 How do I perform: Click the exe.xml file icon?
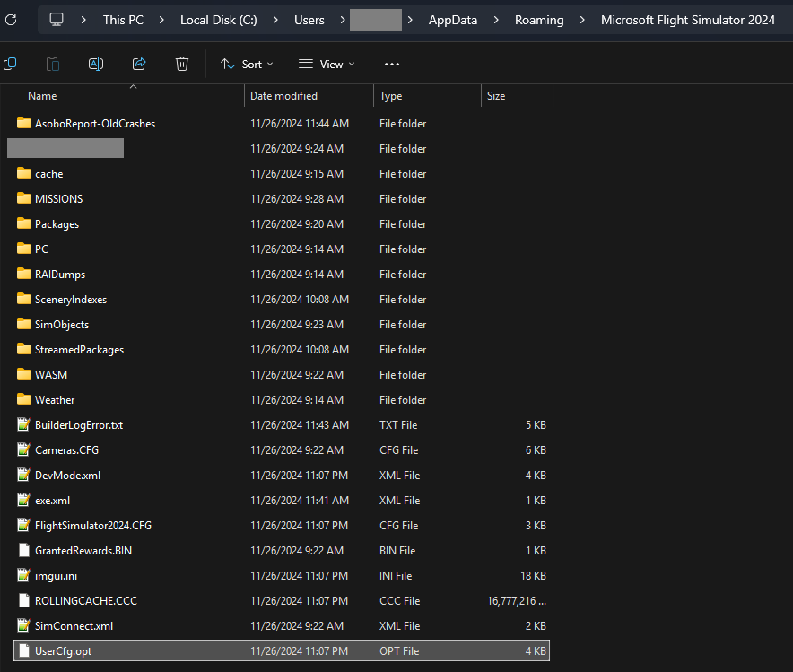[23, 500]
